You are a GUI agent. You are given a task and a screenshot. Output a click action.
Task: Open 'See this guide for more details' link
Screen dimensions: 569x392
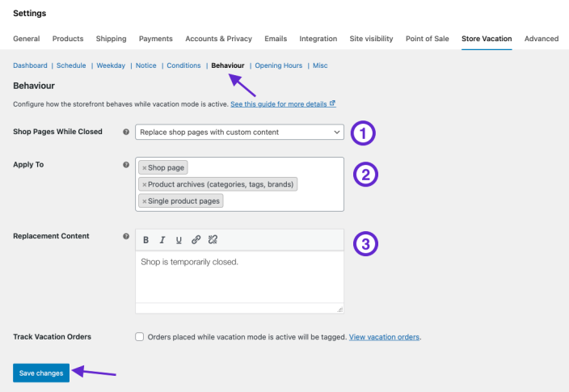pos(283,104)
